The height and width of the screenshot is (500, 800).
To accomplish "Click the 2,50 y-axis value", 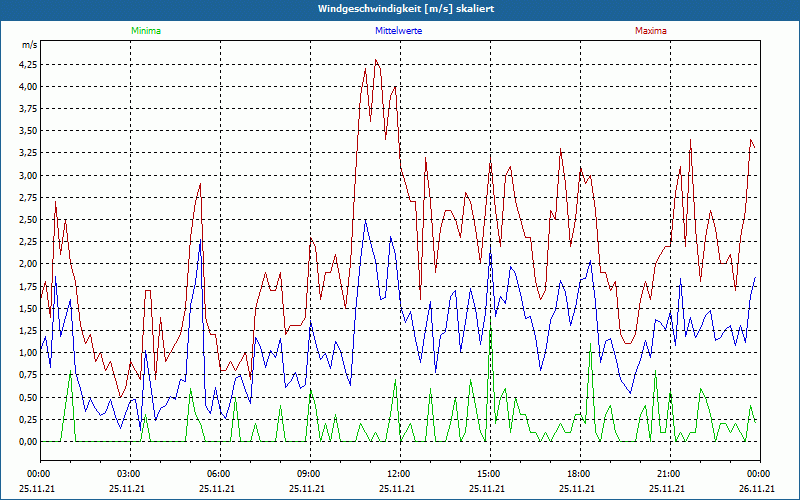I will 28,219.
